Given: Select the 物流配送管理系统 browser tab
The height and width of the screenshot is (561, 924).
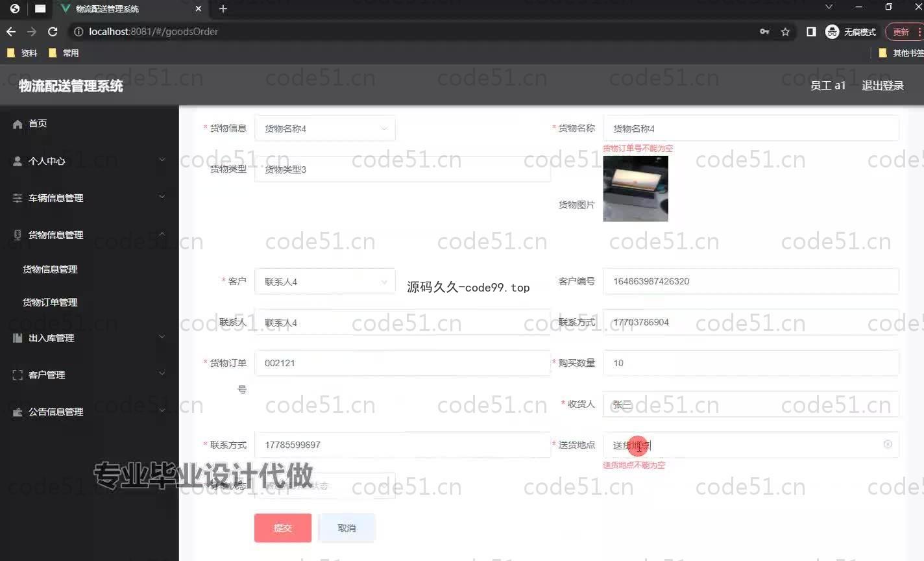Looking at the screenshot, I should click(x=130, y=9).
